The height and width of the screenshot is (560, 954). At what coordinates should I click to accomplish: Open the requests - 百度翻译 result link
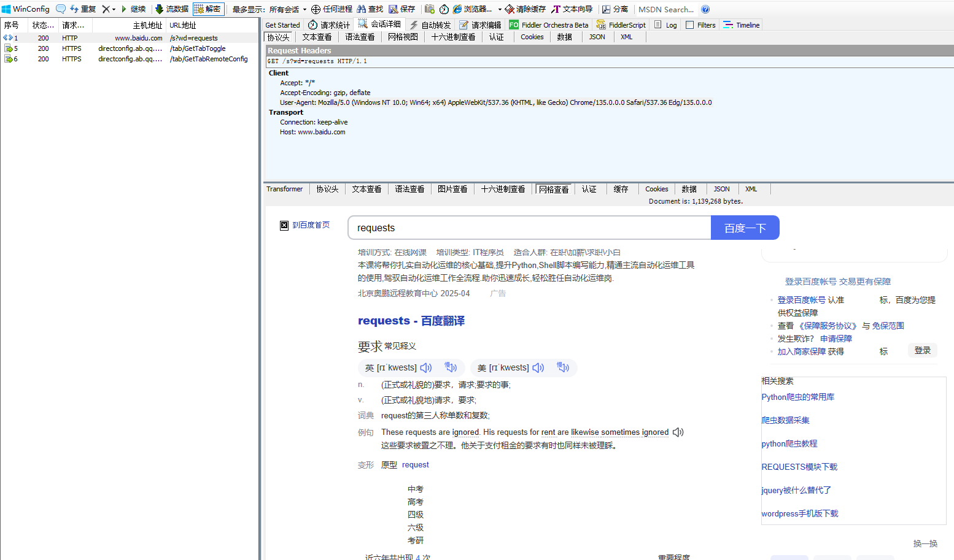tap(411, 321)
